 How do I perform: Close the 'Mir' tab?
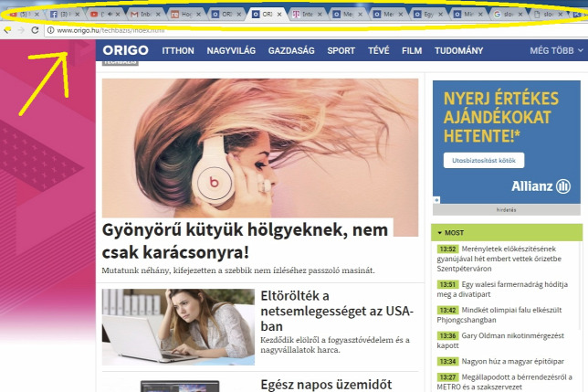[x=480, y=14]
